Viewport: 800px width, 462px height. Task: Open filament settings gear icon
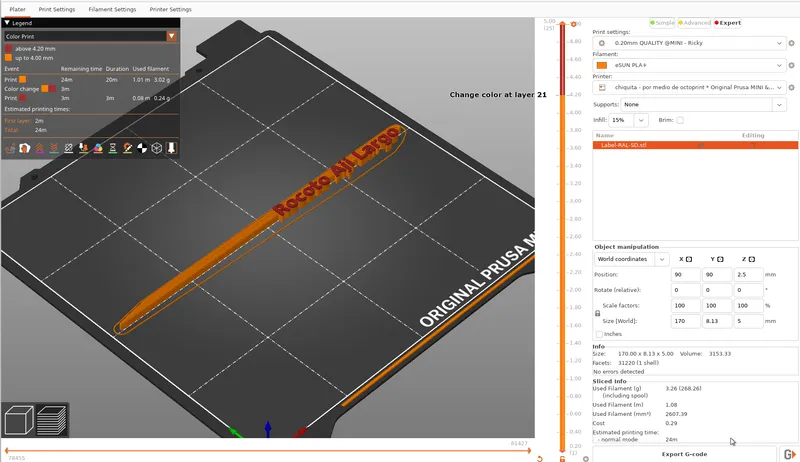pos(791,65)
